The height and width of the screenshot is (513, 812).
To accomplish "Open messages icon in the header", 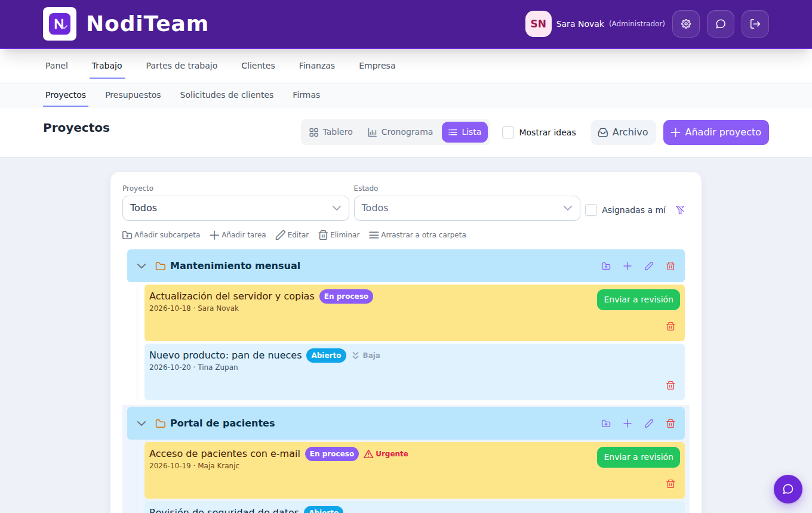I will pyautogui.click(x=721, y=24).
